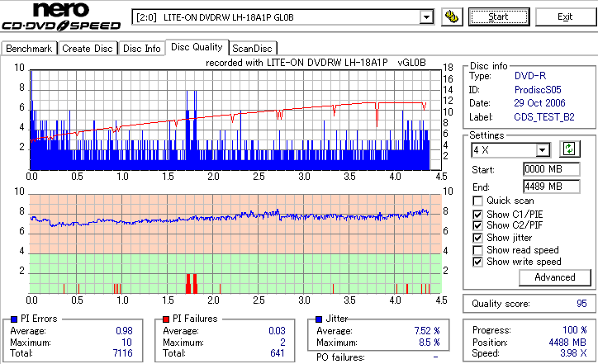Expand the drive selection dropdown
The image size is (598, 364).
(426, 17)
